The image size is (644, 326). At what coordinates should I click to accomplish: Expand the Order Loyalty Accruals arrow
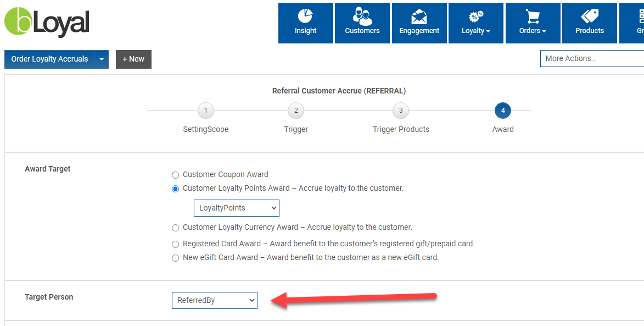pos(102,59)
